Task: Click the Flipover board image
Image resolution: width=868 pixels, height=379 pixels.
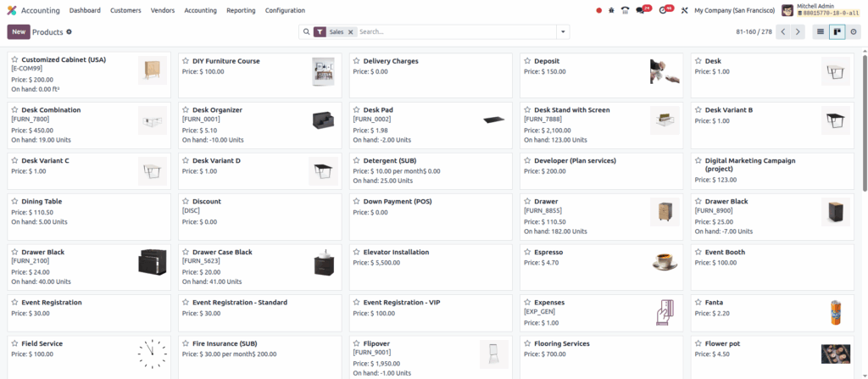Action: (x=494, y=354)
